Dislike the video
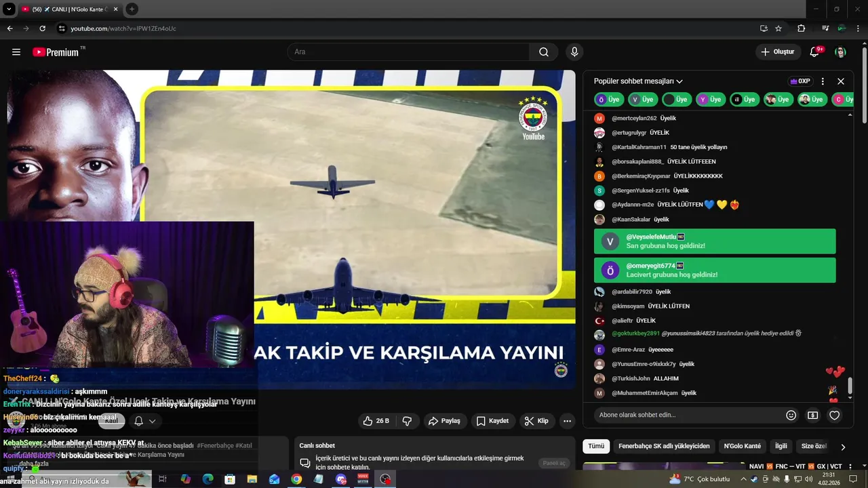Image resolution: width=868 pixels, height=488 pixels. point(407,421)
